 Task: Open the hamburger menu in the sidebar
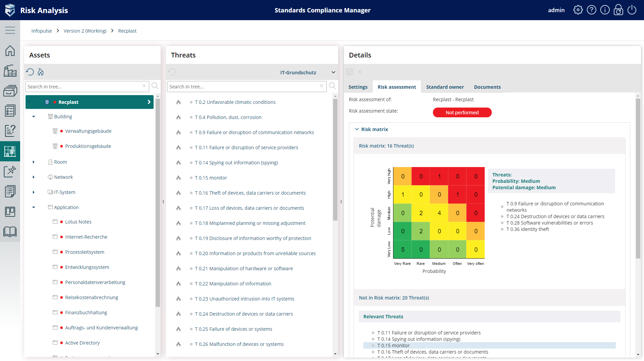[10, 30]
